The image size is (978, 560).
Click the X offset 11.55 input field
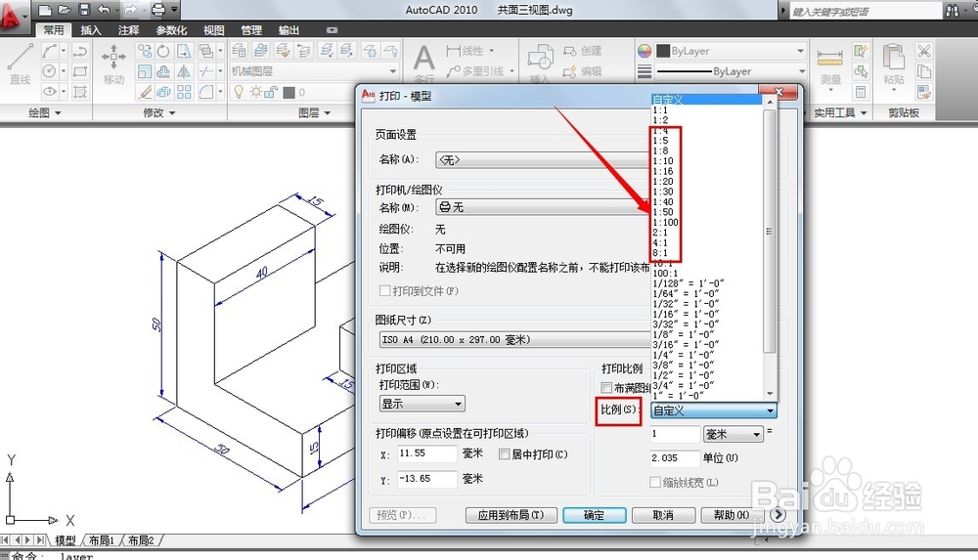click(x=426, y=453)
